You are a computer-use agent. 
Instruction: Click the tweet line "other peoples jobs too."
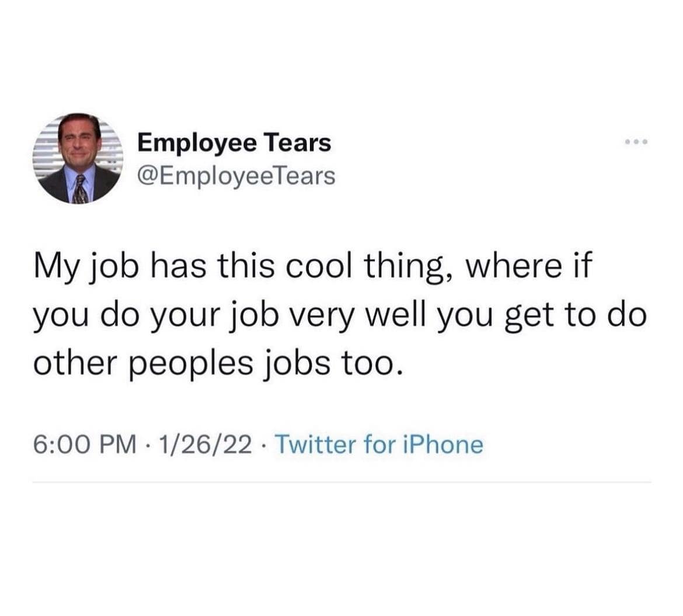218,362
